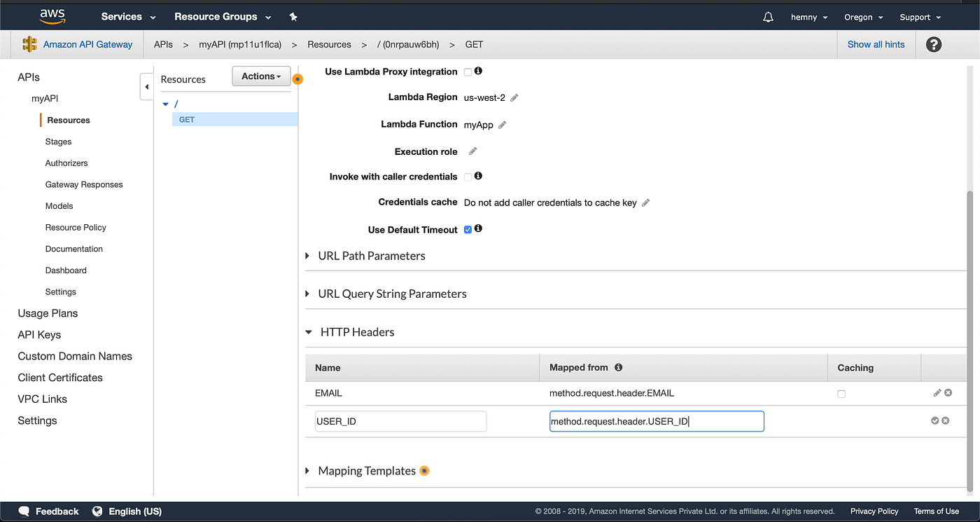Edit the Lambda Region using pencil icon
This screenshot has width=980, height=522.
[x=514, y=97]
